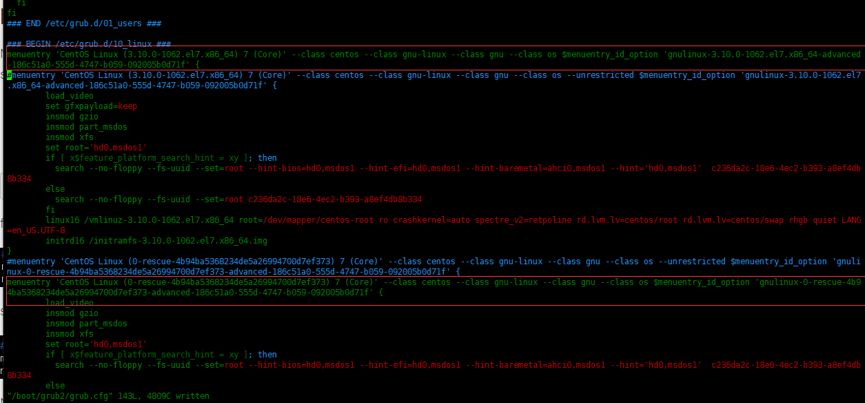
Task: Click the 'set root' line above the initrd16 section
Action: (96, 148)
